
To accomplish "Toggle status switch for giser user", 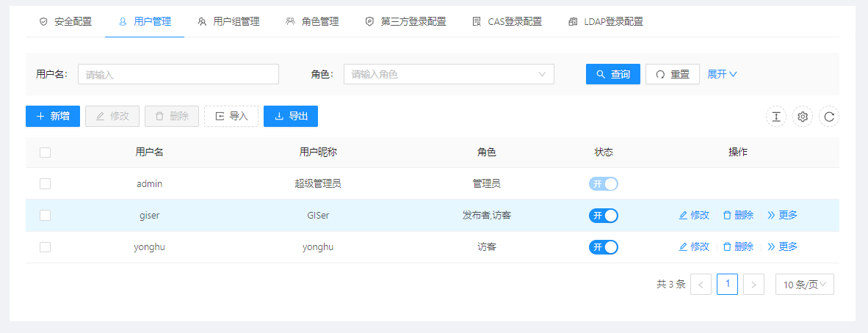I will tap(604, 216).
